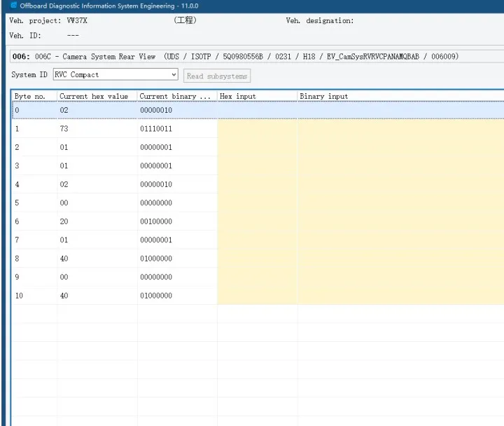Click the Current binary column header

click(x=177, y=96)
